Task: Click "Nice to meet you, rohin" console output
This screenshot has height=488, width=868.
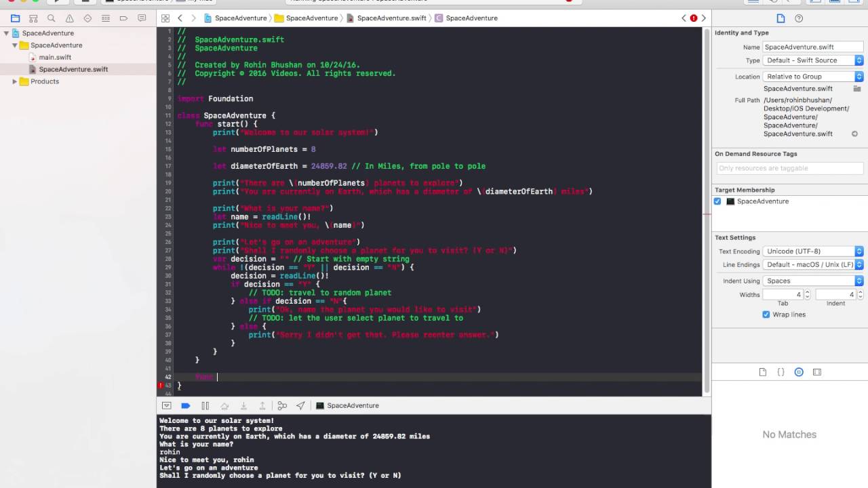Action: (207, 460)
